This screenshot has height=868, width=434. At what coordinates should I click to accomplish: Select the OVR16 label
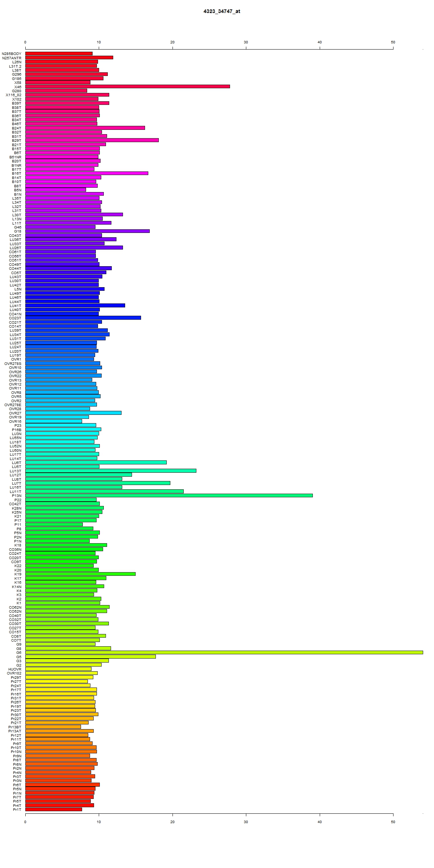[x=15, y=421]
